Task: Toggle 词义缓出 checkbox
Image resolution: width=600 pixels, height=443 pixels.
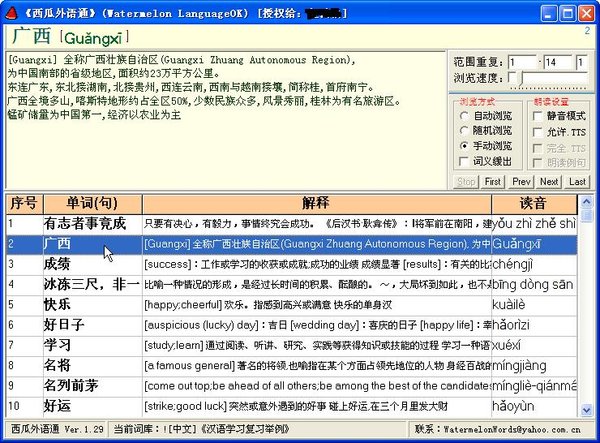Action: click(465, 161)
